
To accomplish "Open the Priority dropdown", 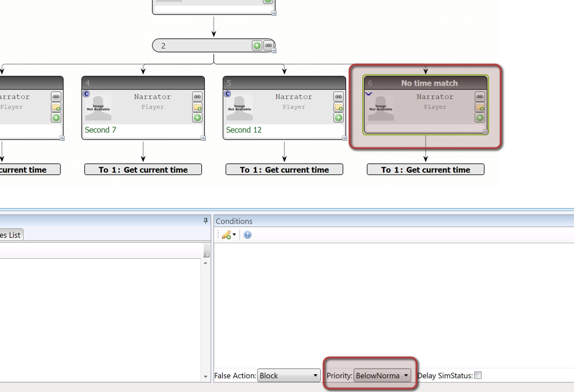I will 382,375.
